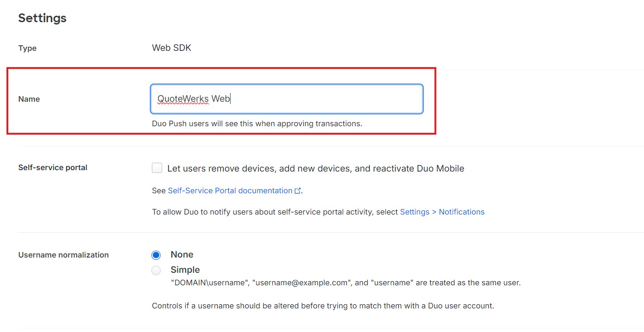Click the "Simple" option label text
This screenshot has width=644, height=332.
point(185,270)
